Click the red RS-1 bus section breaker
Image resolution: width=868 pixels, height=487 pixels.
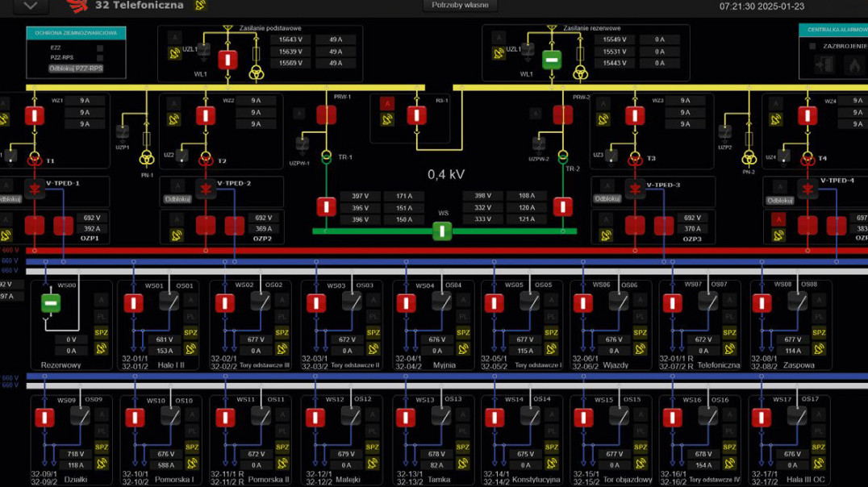tap(416, 115)
